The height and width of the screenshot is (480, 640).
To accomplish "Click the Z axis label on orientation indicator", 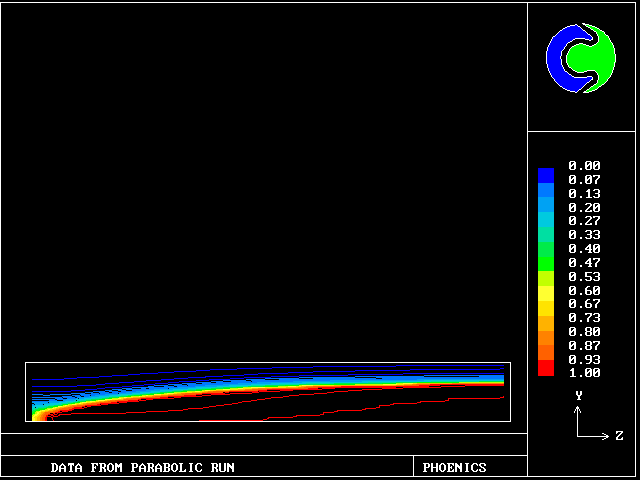I will [x=619, y=436].
